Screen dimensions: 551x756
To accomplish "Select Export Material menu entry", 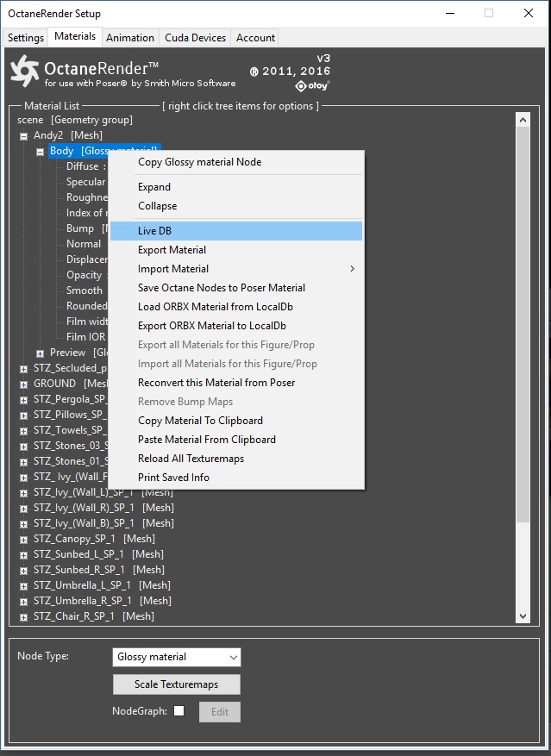I will tap(236, 250).
